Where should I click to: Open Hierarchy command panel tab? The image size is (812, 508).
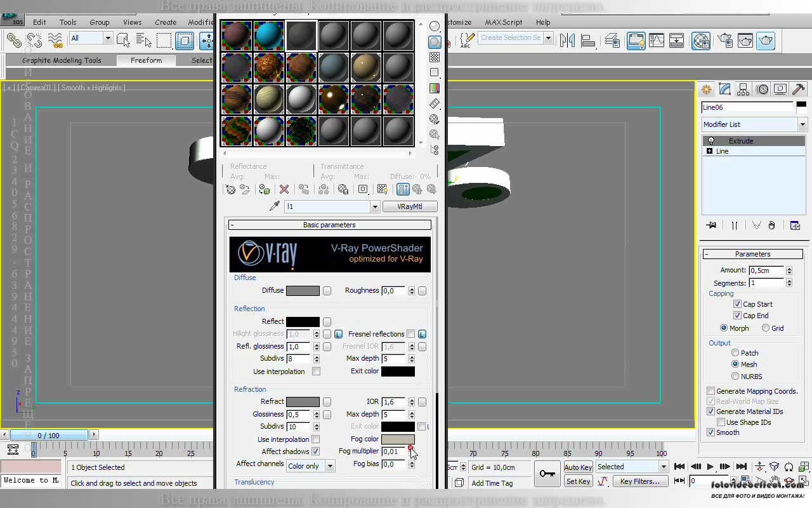point(743,90)
